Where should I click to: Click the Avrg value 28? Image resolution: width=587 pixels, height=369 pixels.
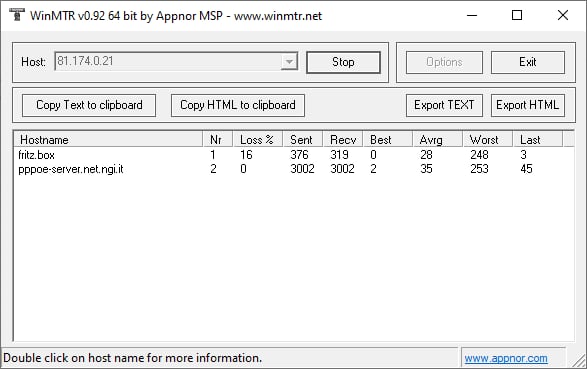coord(426,155)
